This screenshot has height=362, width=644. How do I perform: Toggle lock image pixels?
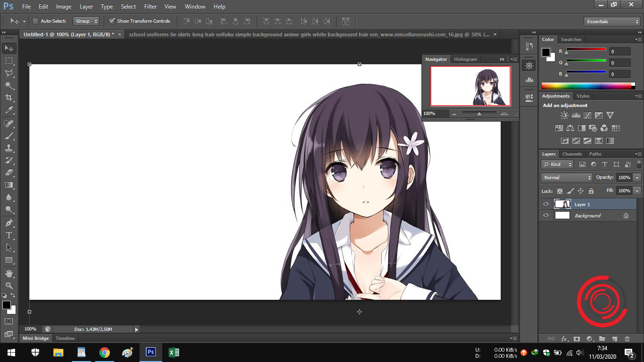click(x=570, y=191)
